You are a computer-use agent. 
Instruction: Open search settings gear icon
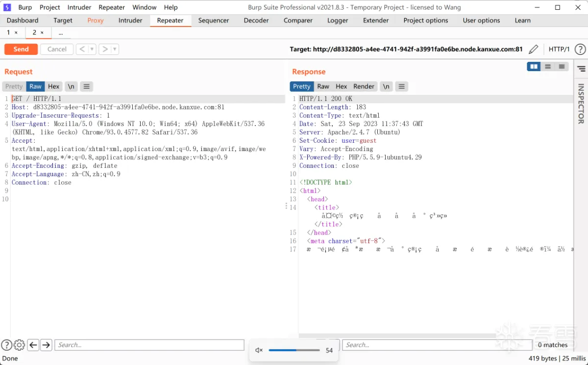19,345
